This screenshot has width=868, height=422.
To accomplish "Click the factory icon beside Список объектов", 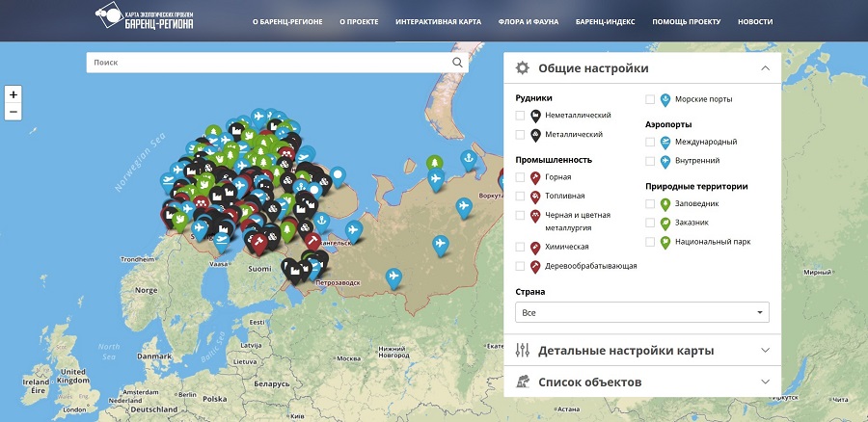I will pos(522,382).
